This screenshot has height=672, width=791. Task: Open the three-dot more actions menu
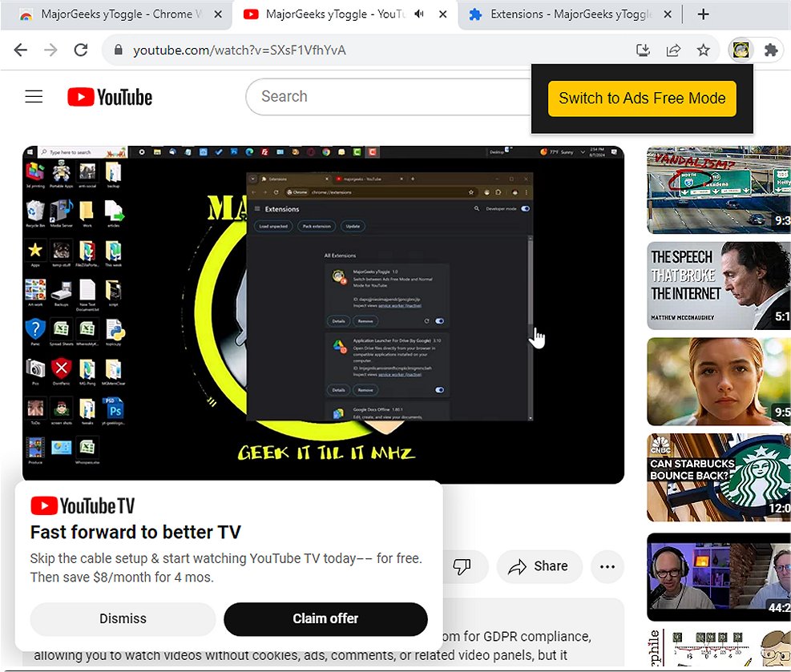(607, 566)
